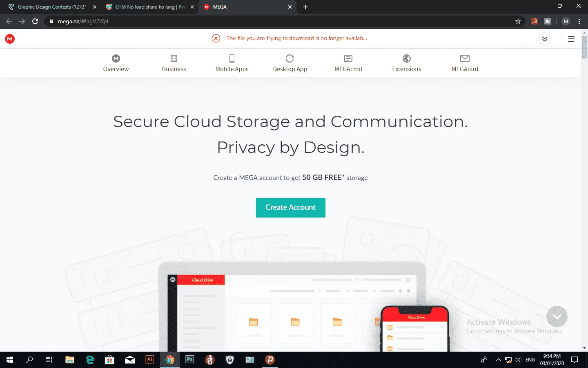Open the ENG language indicator
The height and width of the screenshot is (368, 588).
pos(530,360)
